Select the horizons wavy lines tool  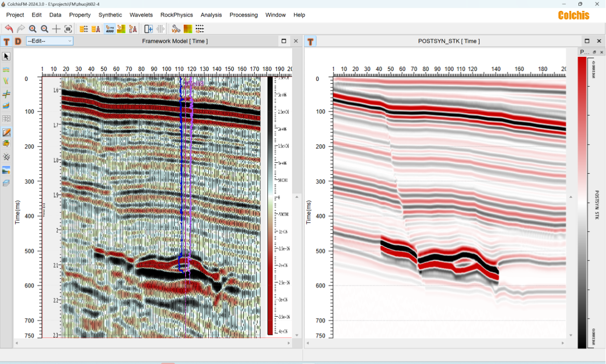tap(6, 70)
